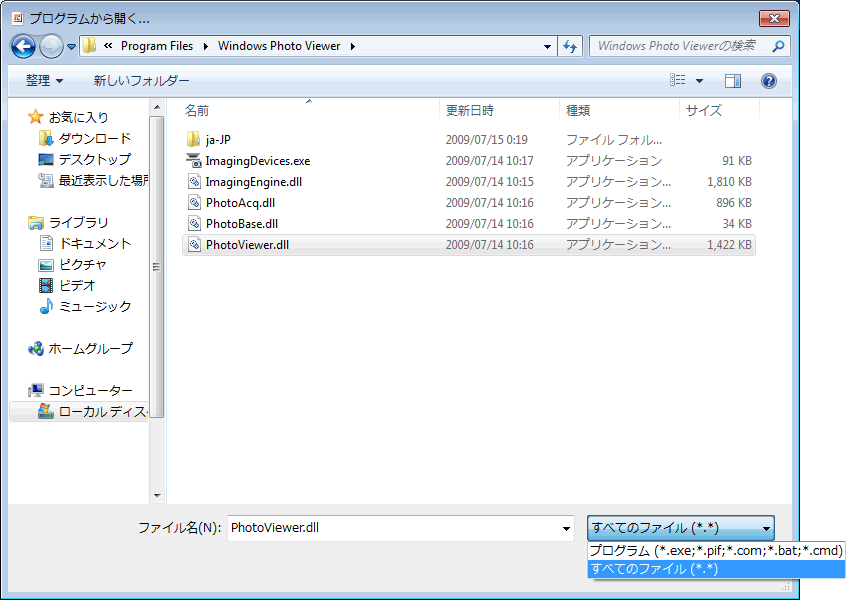
Task: Click the magnifying glass search icon
Action: [x=778, y=46]
